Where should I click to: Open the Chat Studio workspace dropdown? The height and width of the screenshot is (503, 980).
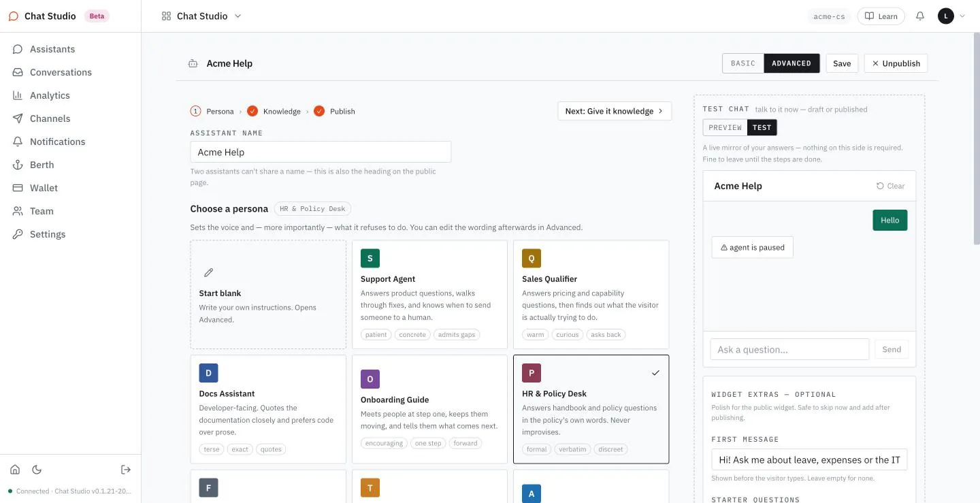point(201,16)
